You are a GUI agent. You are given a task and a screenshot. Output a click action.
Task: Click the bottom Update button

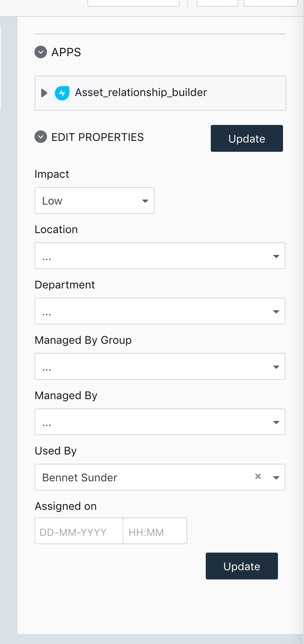click(241, 566)
